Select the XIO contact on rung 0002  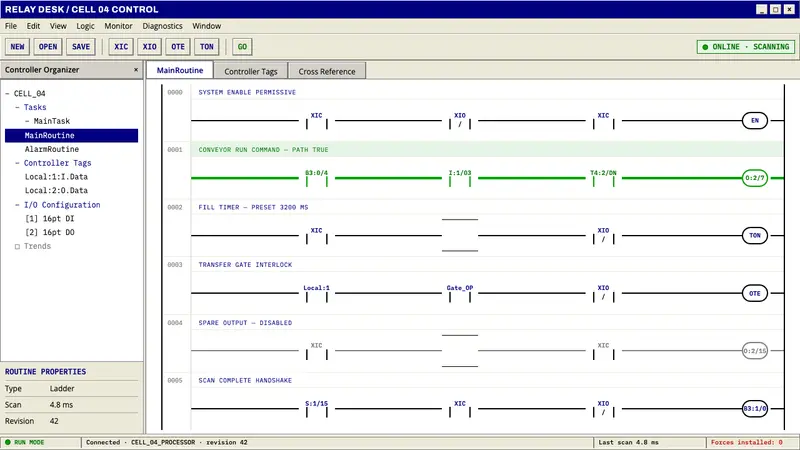[x=603, y=236]
